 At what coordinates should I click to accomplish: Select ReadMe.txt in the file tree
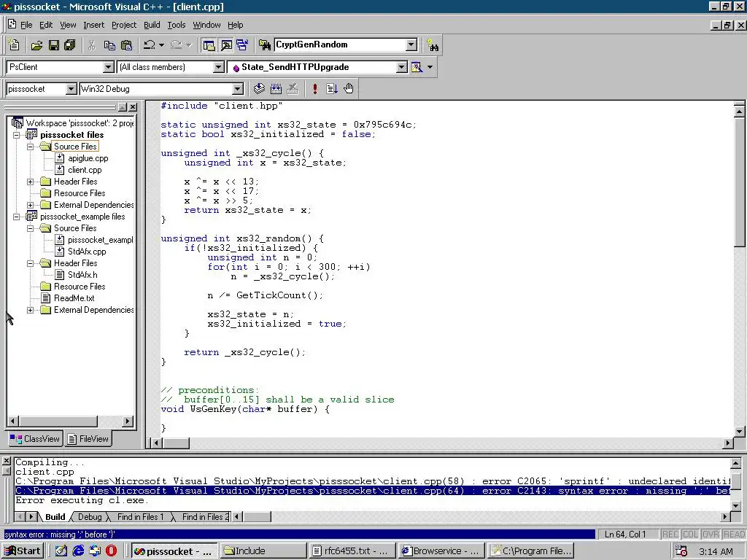(x=74, y=298)
